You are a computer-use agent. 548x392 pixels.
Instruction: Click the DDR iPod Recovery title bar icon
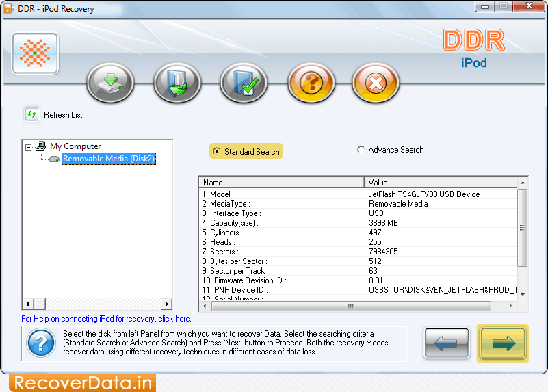tap(8, 8)
